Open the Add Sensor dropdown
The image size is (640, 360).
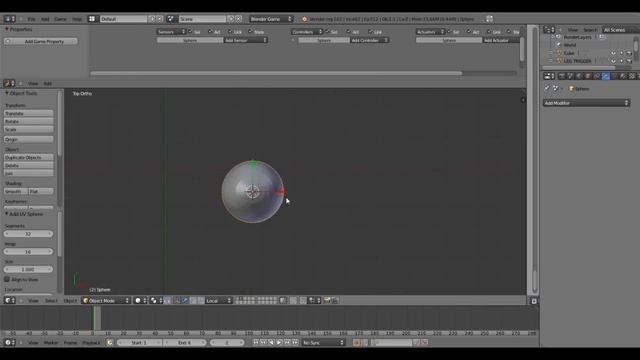pos(246,40)
